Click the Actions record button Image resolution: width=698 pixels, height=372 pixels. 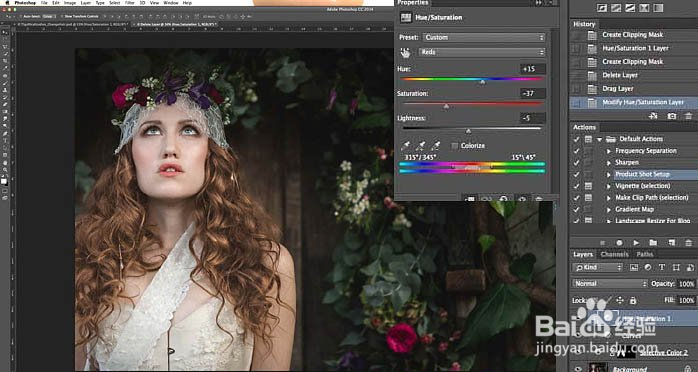tap(619, 243)
